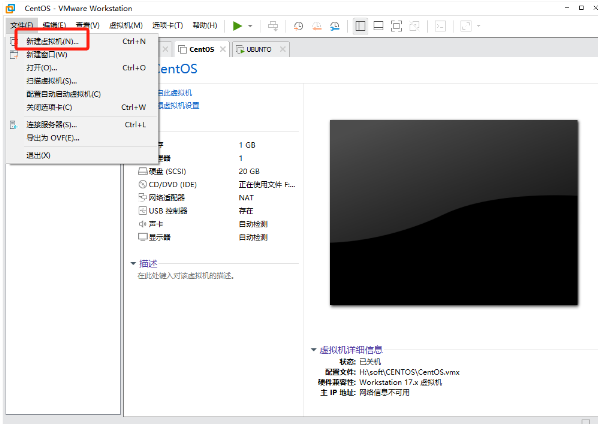Viewport: 598px width, 424px height.
Task: Click the window icon beside 新建窗口(W)
Action: [14, 55]
